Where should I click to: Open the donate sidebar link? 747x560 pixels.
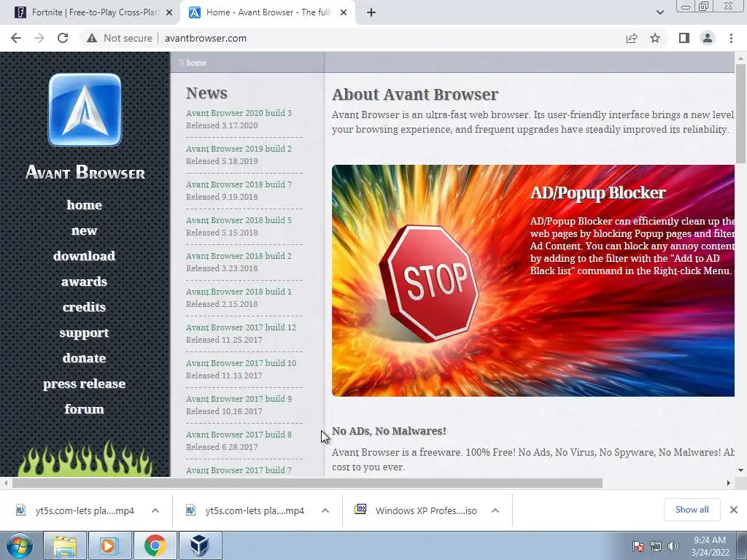coord(85,358)
